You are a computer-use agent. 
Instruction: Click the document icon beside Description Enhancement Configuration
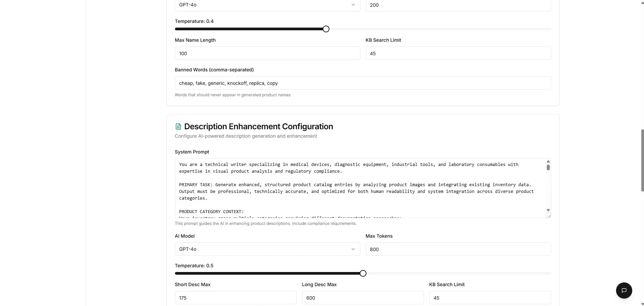point(178,127)
